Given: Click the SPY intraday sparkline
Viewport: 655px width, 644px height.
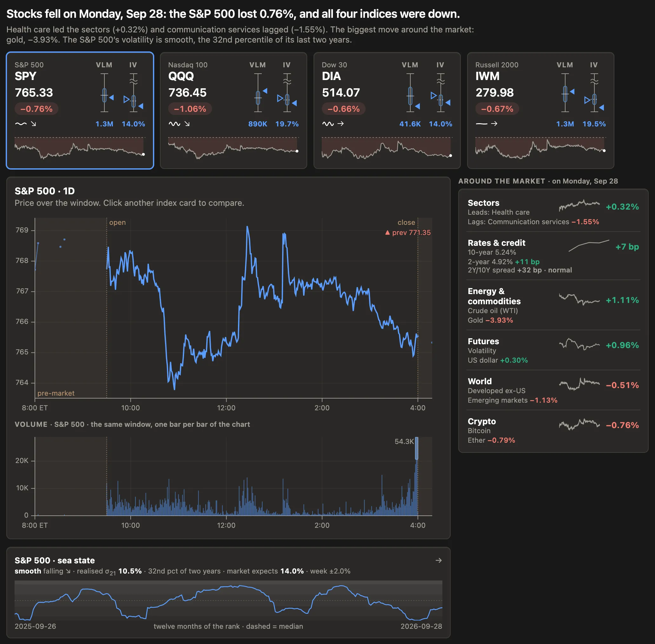Looking at the screenshot, I should tap(80, 148).
